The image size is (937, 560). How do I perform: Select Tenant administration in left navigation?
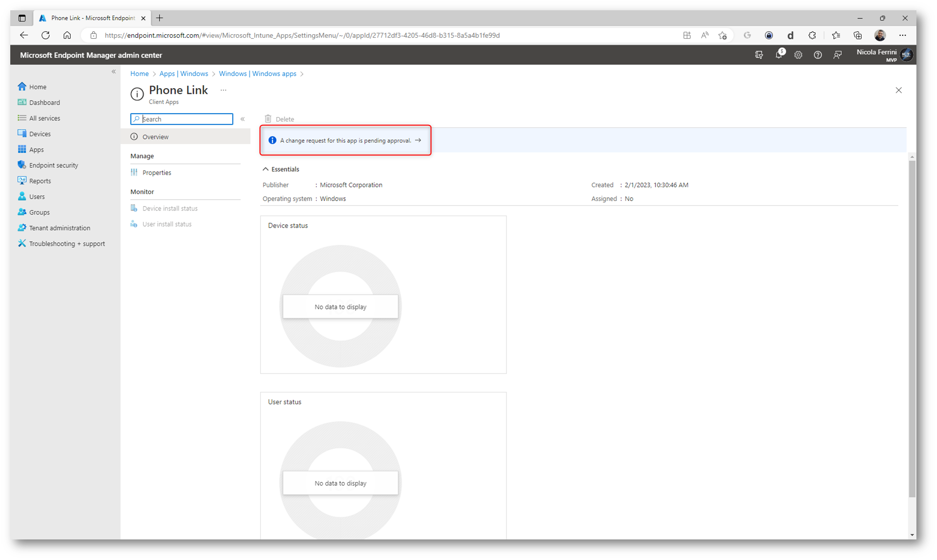pos(59,228)
